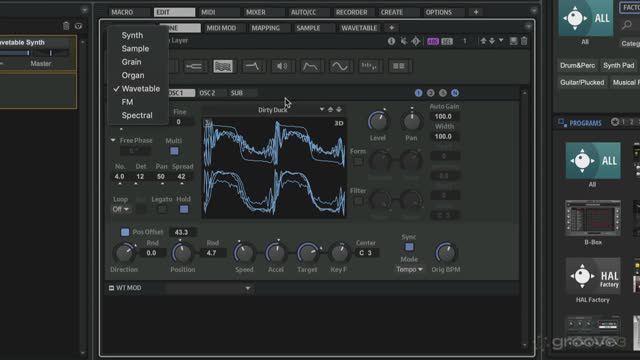640x360 pixels.
Task: Toggle the 3D wavetable view
Action: pyautogui.click(x=339, y=123)
